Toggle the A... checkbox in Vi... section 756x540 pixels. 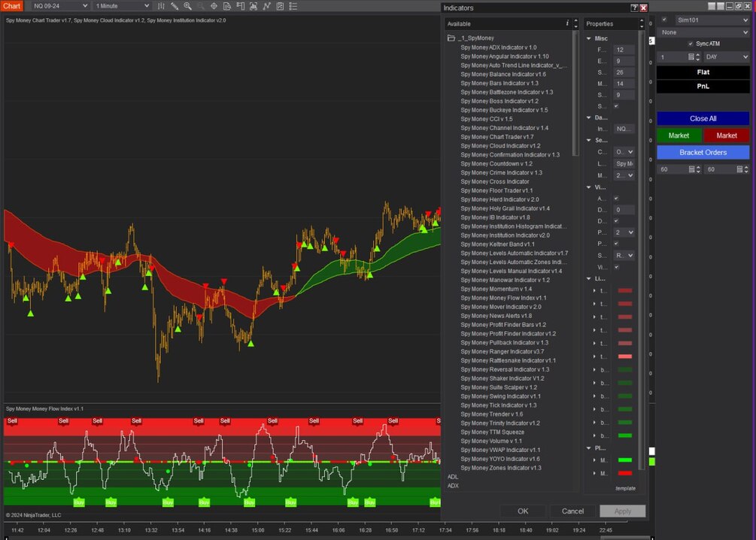click(x=616, y=199)
